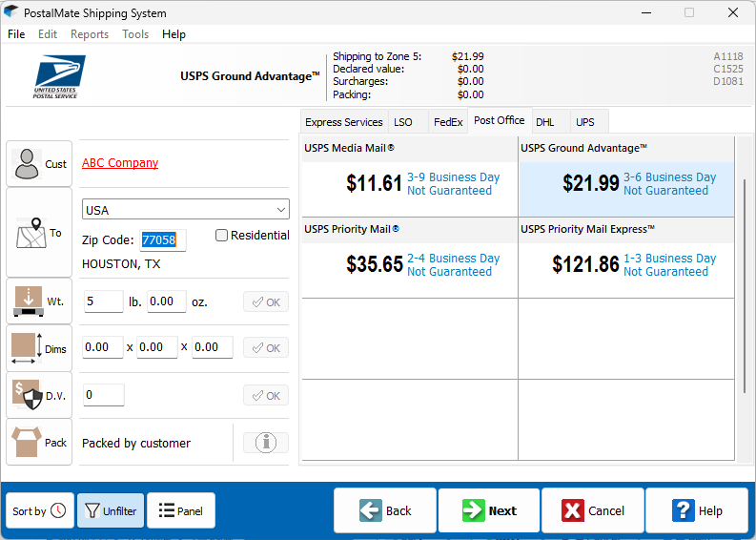
Task: Toggle the Unfilter funnel button
Action: point(111,510)
